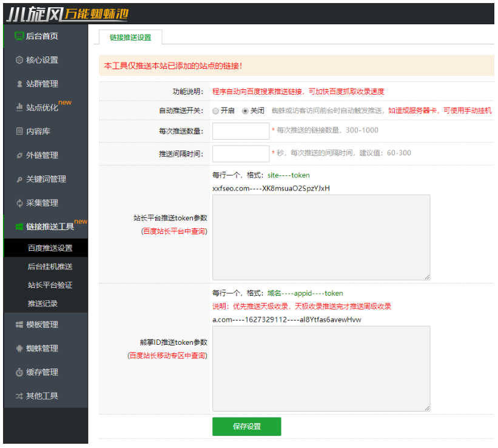Click the link icon for 外链管理
The width and height of the screenshot is (498, 448).
pyautogui.click(x=19, y=155)
